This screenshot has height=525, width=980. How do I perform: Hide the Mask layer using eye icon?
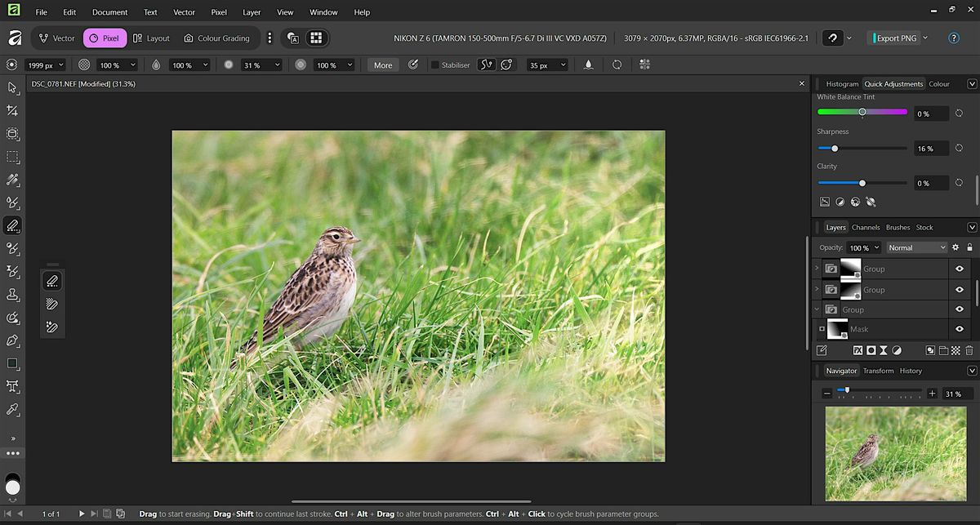[959, 329]
